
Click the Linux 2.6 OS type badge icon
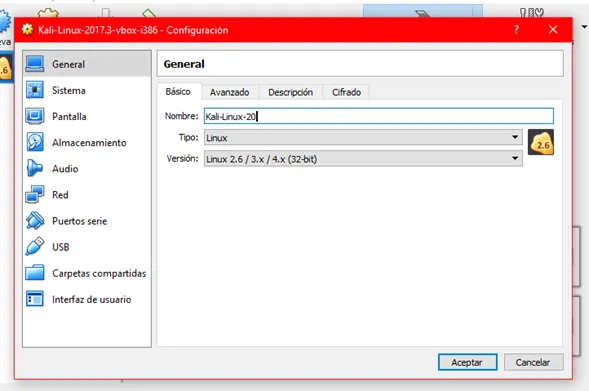[x=541, y=142]
